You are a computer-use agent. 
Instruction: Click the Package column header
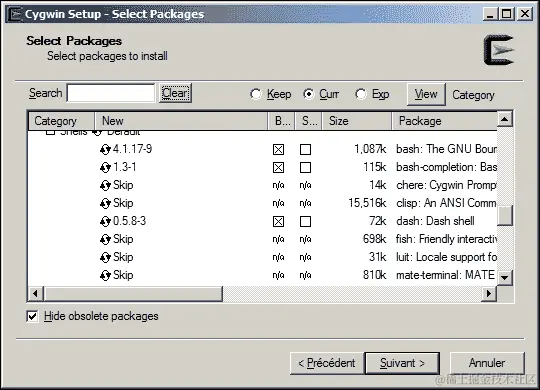[x=444, y=121]
